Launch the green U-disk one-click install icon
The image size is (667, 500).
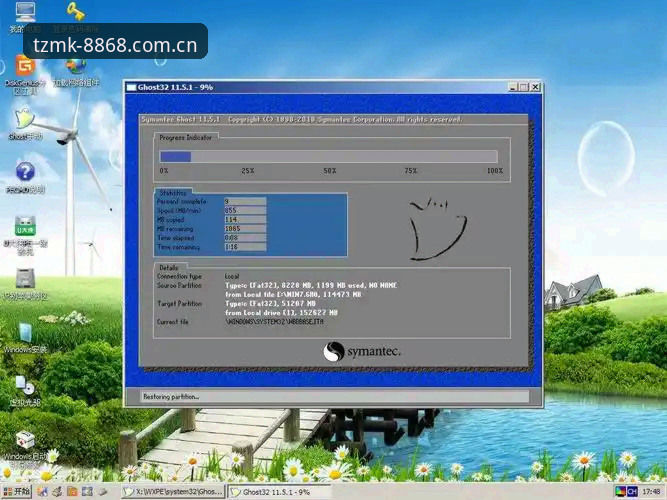click(25, 226)
